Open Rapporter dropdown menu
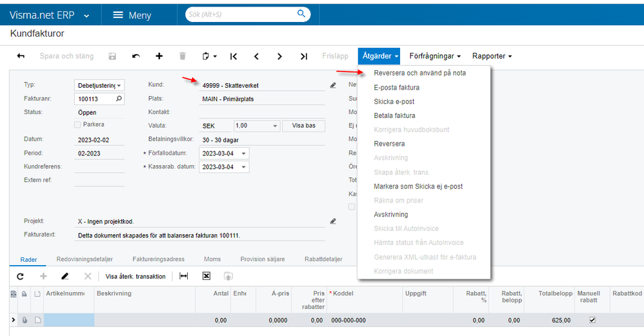 492,56
